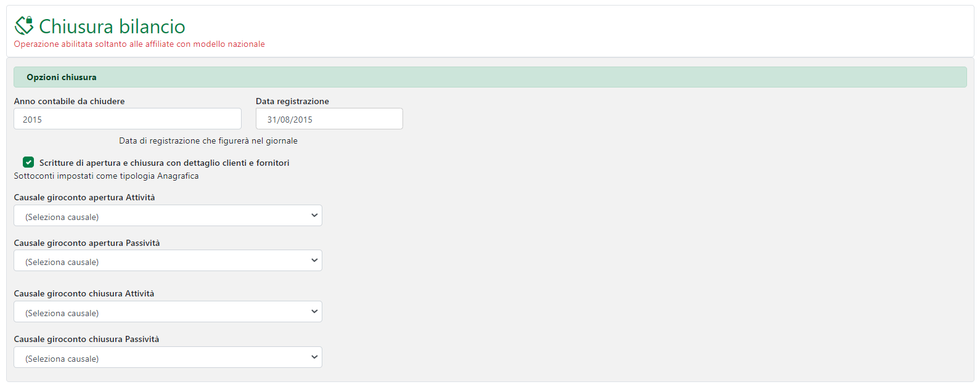The width and height of the screenshot is (980, 387).
Task: Click the 'Causale giroconto chiusura Passività' label
Action: coord(86,339)
